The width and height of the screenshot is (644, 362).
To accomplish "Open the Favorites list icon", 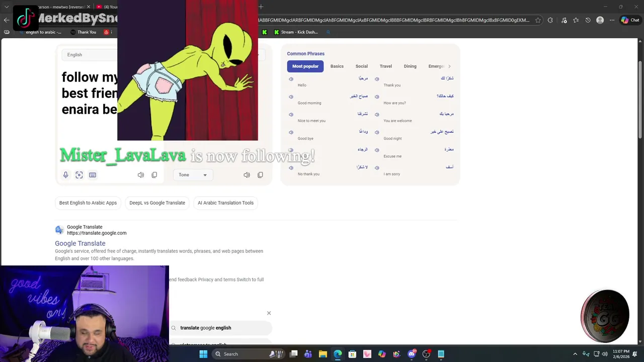I will tap(576, 20).
